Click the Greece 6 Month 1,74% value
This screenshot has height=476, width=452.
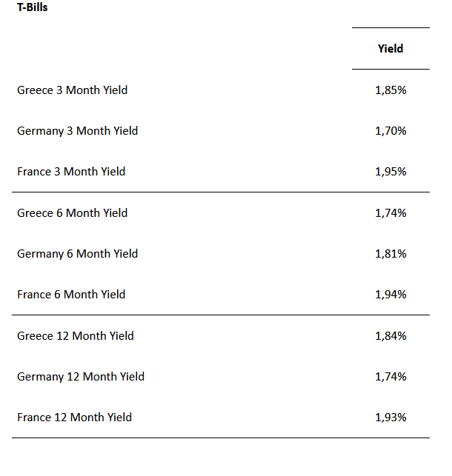390,213
